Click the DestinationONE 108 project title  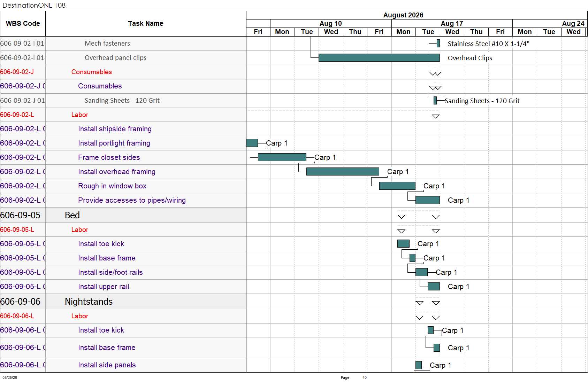34,5
